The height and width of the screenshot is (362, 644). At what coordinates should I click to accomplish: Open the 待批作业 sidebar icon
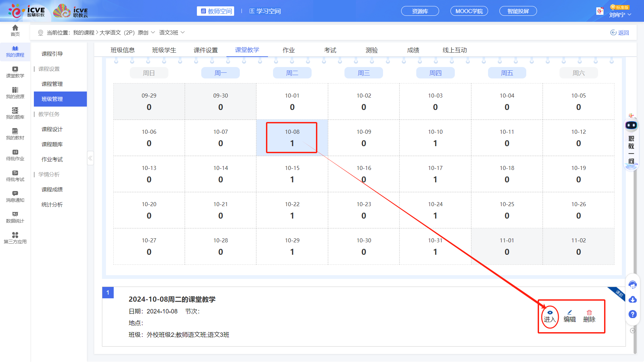(15, 156)
